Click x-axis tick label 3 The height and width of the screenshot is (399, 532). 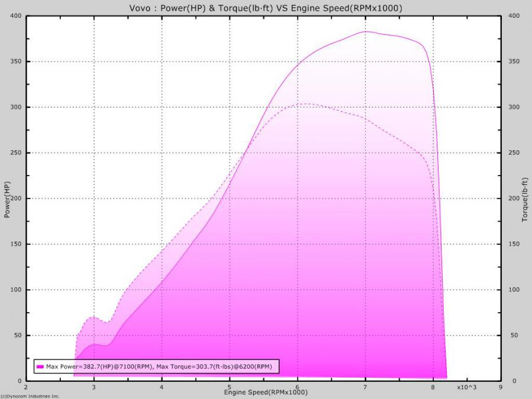coord(94,388)
